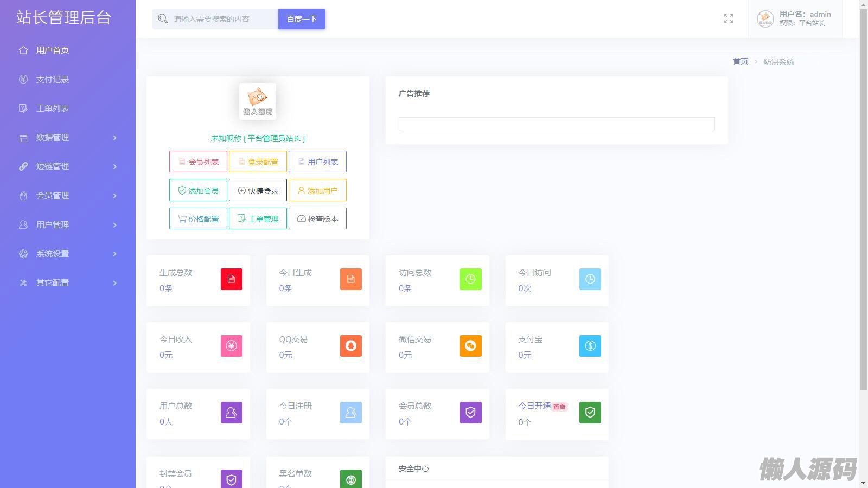Image resolution: width=868 pixels, height=488 pixels.
Task: Open 支付记录 in the sidebar
Action: tap(52, 80)
